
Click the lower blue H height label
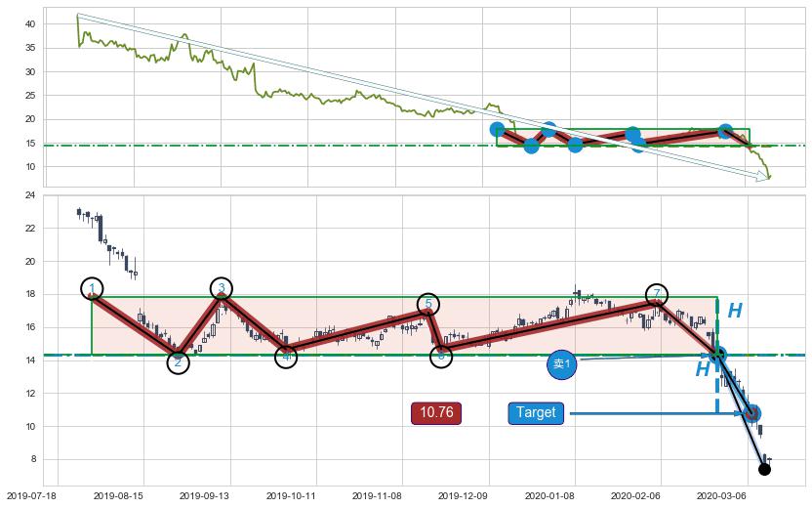703,370
